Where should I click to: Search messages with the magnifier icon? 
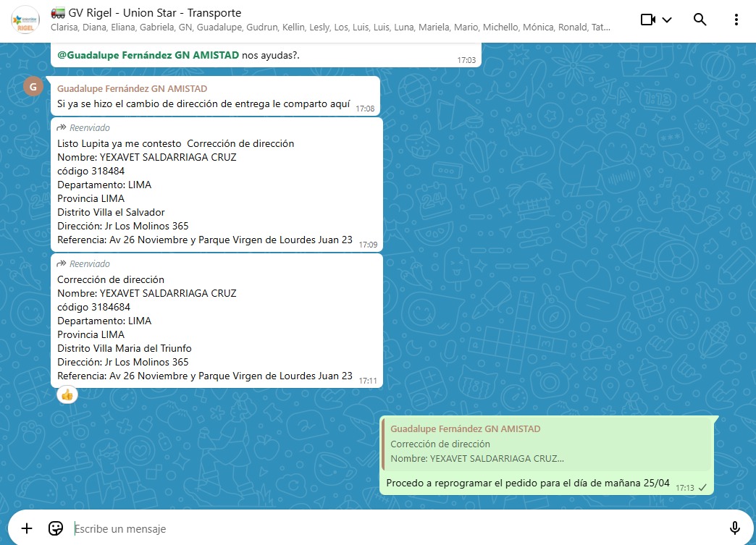[x=700, y=20]
